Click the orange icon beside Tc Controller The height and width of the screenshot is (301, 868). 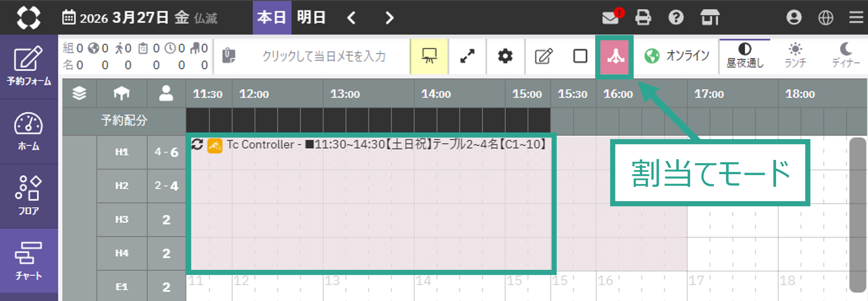[215, 146]
